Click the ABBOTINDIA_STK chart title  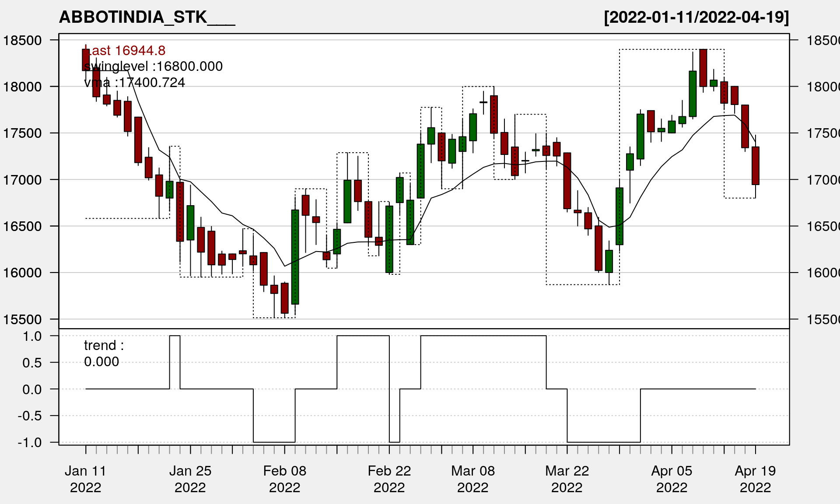click(x=147, y=17)
